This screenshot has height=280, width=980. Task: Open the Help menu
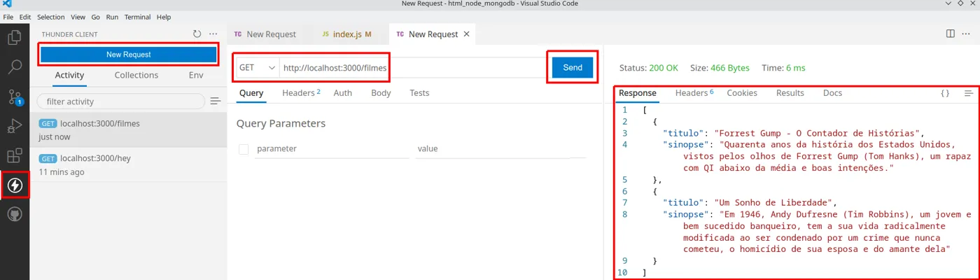(164, 17)
